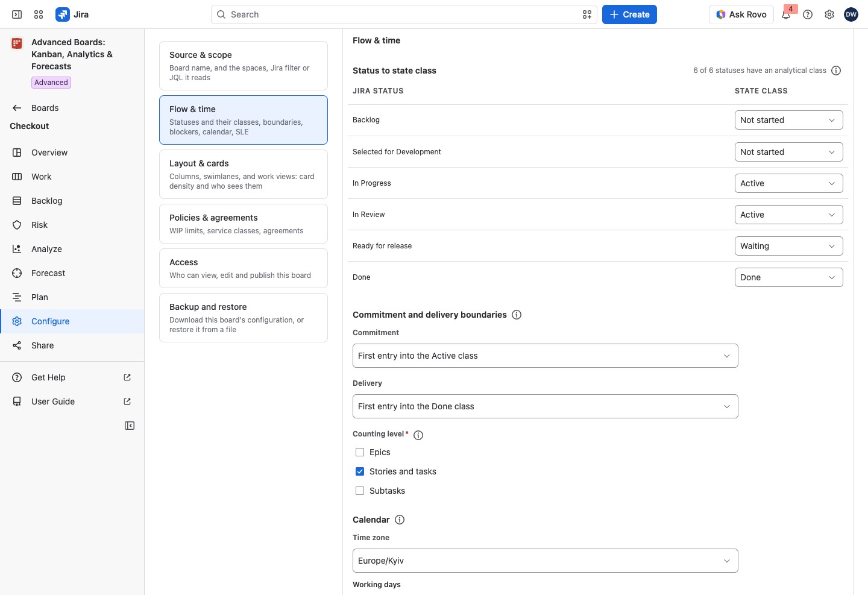The height and width of the screenshot is (595, 868).
Task: Open the help question mark icon
Action: (x=808, y=14)
